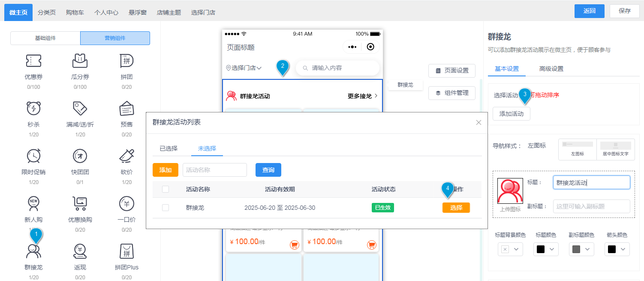
Task: Click the orange 添加 button in dialog
Action: pos(166,170)
